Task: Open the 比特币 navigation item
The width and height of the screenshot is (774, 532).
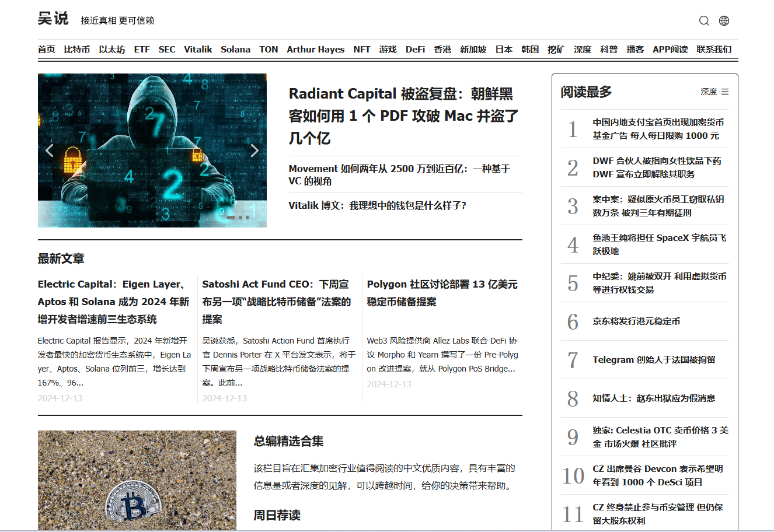Action: click(77, 50)
